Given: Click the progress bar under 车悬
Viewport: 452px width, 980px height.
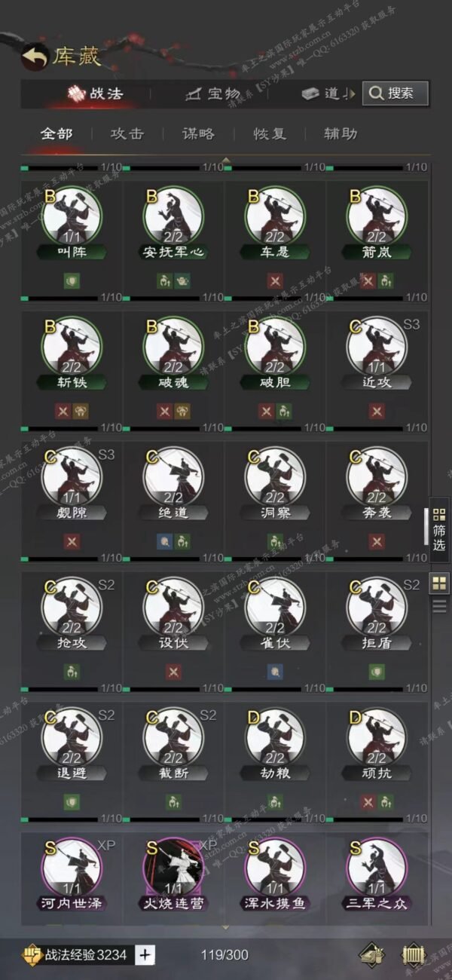Looking at the screenshot, I should 263,297.
